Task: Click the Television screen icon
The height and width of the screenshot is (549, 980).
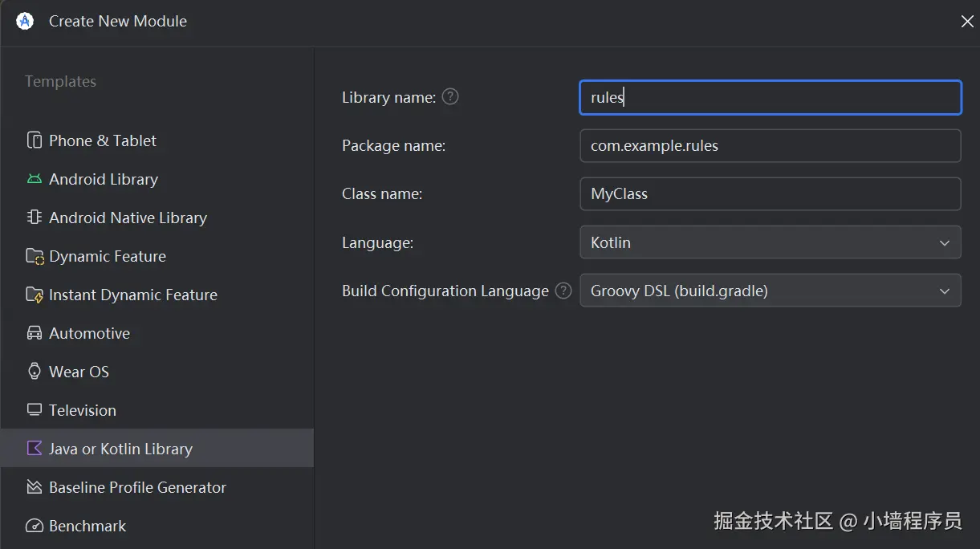Action: click(x=35, y=410)
